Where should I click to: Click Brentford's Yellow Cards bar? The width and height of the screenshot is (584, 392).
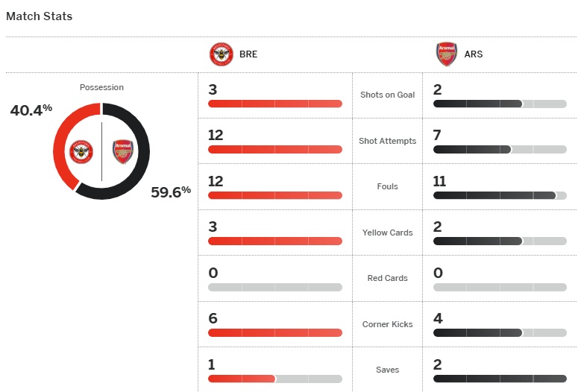click(x=275, y=241)
